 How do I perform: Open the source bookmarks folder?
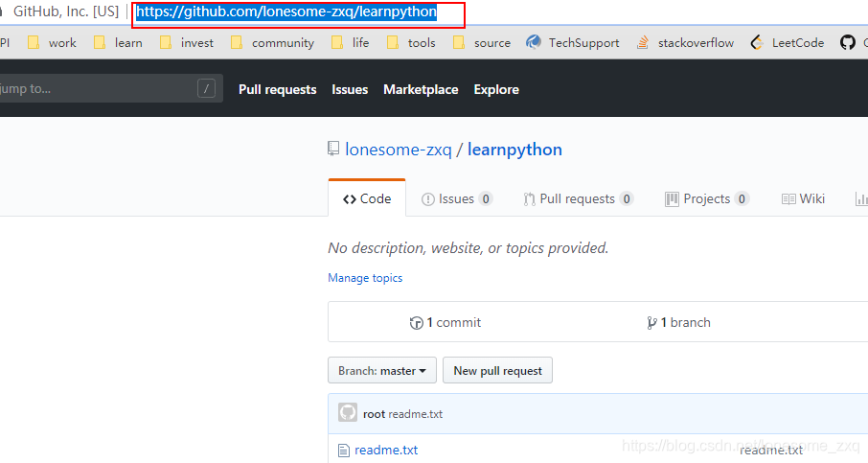coord(482,42)
